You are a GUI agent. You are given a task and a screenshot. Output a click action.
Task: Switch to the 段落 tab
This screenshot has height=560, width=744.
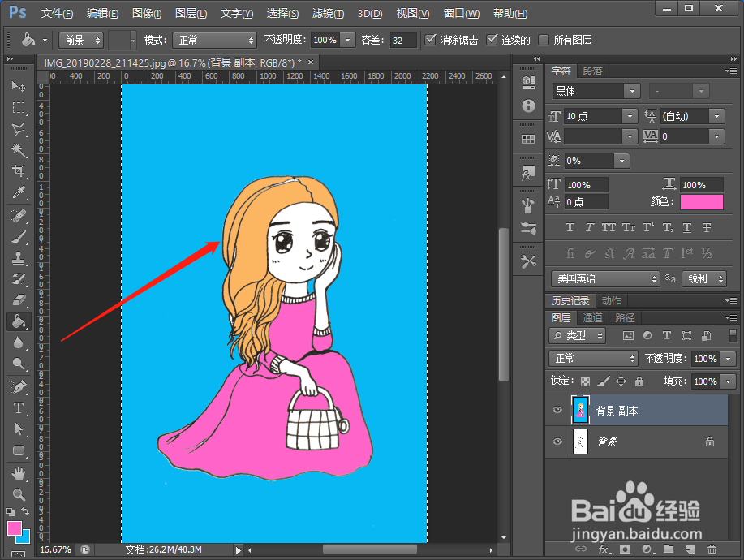[592, 71]
